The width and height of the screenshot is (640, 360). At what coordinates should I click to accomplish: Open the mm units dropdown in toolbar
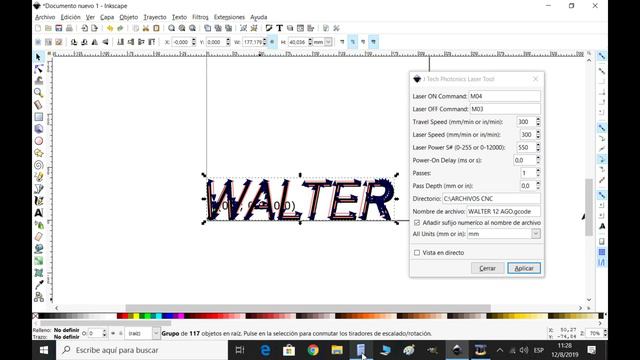coord(328,42)
